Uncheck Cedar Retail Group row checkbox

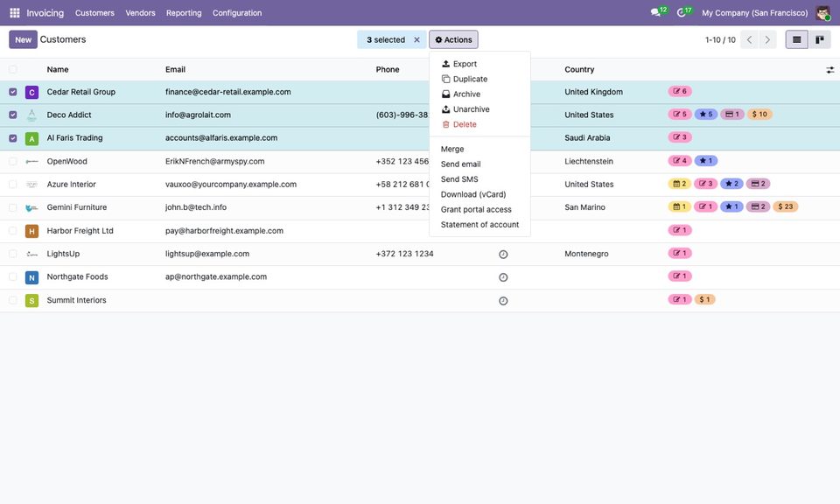click(x=13, y=92)
